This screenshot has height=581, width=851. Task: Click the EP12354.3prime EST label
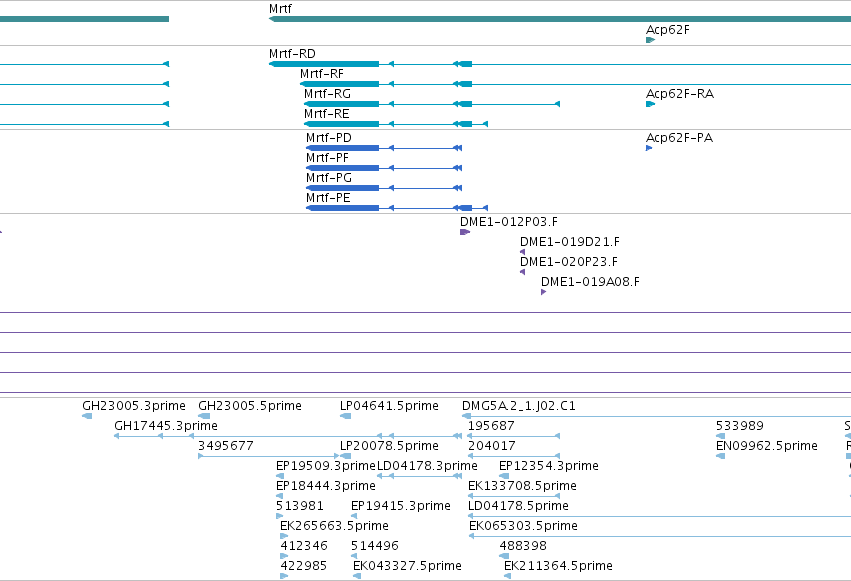pyautogui.click(x=549, y=466)
